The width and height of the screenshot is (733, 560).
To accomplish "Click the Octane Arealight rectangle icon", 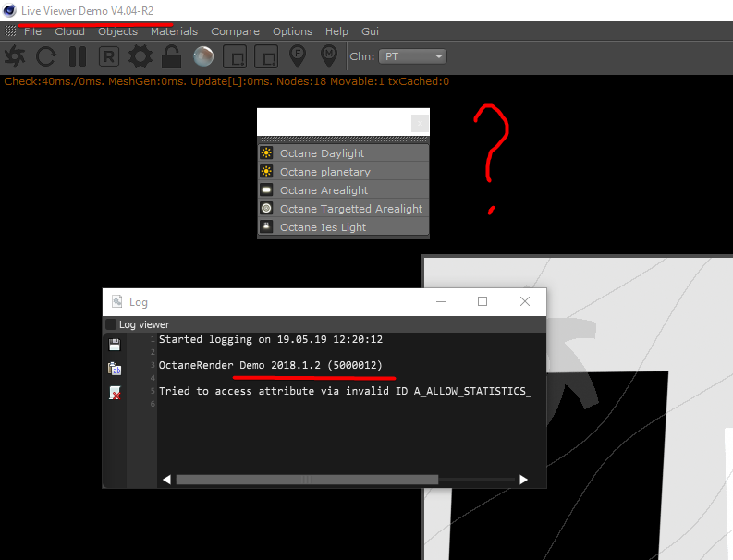I will click(266, 189).
